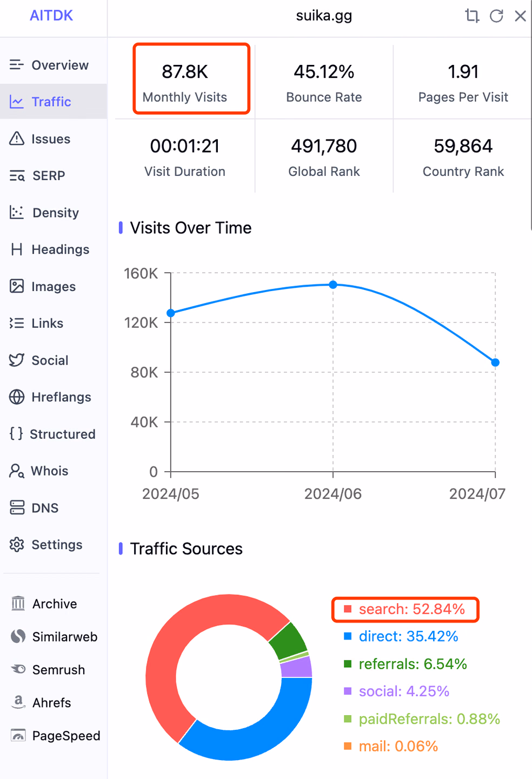Open the Similarweb external link
The image size is (532, 779).
[x=54, y=637]
